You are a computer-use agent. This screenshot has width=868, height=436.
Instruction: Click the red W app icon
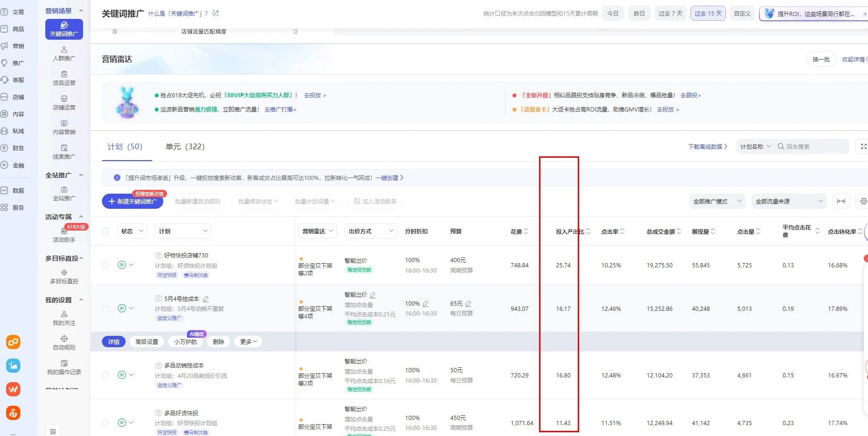pos(13,389)
